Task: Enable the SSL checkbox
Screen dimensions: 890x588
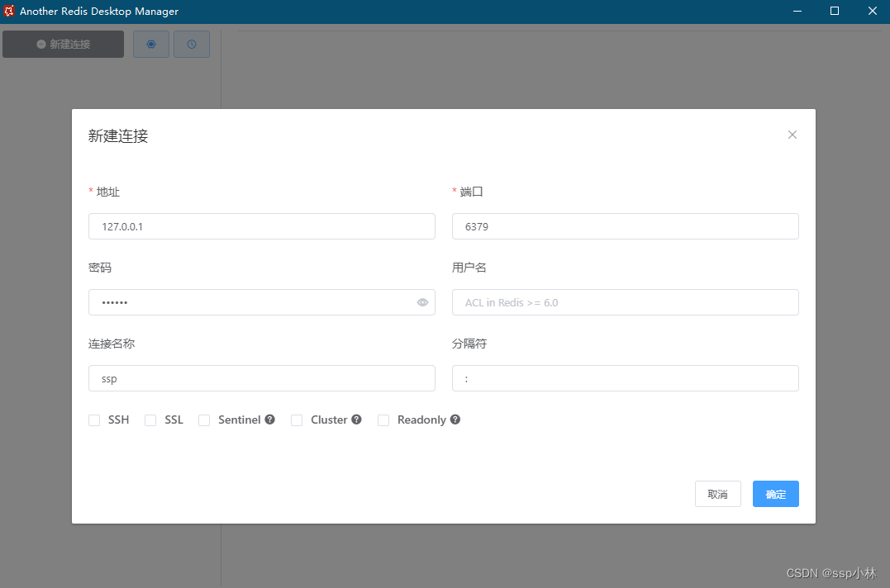Action: pyautogui.click(x=150, y=420)
